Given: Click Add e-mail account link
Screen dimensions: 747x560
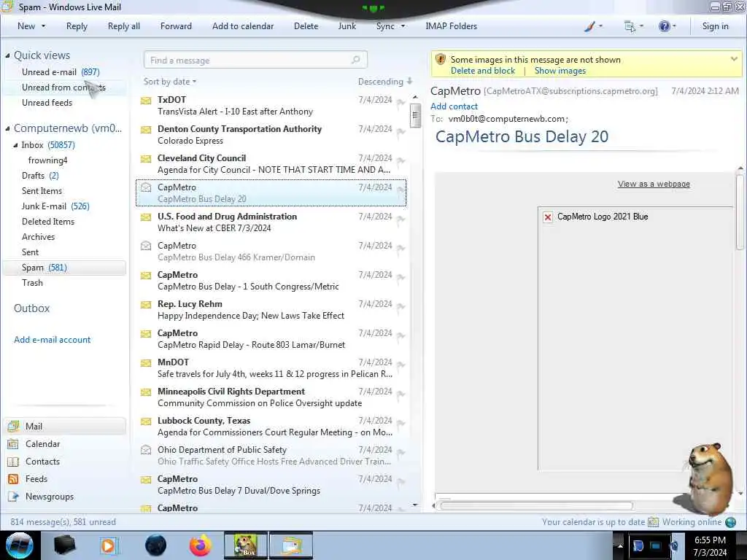Looking at the screenshot, I should [52, 340].
